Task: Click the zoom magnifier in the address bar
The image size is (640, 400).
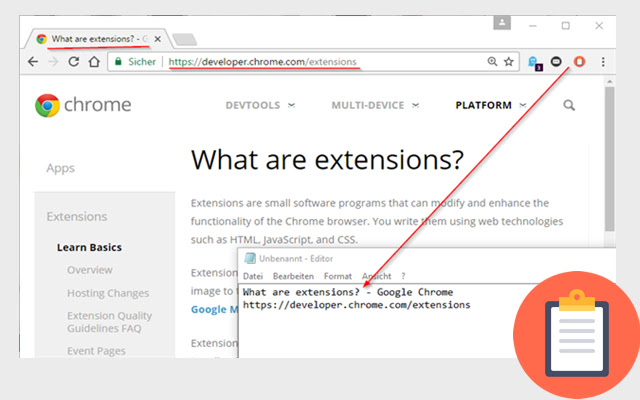Action: point(491,61)
